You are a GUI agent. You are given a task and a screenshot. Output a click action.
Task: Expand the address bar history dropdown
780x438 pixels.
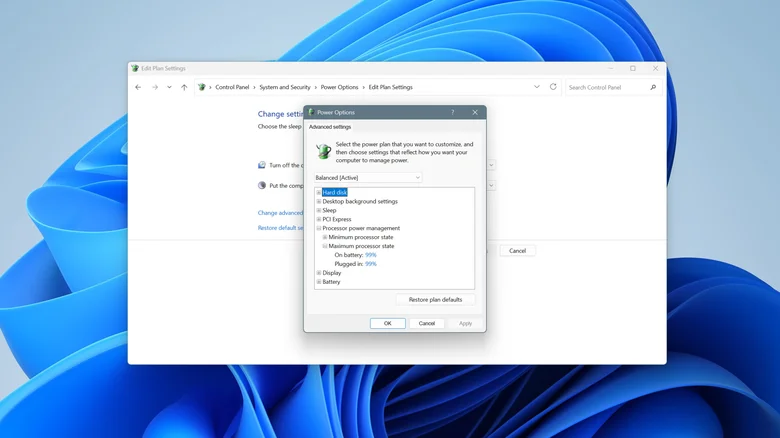click(537, 87)
